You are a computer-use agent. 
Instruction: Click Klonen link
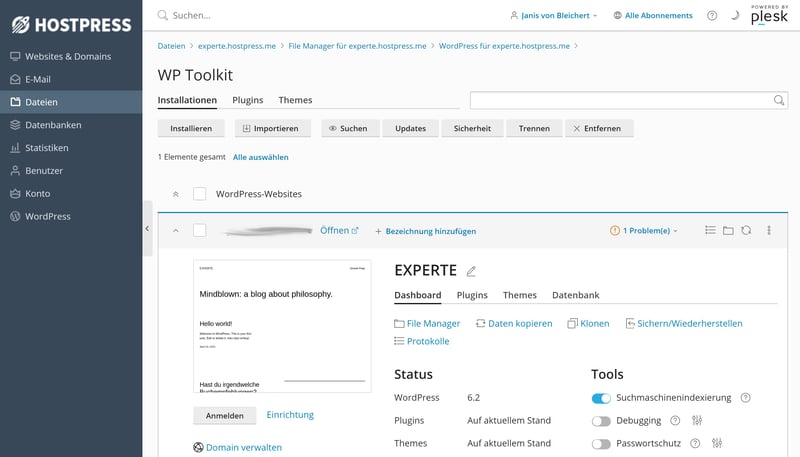588,323
